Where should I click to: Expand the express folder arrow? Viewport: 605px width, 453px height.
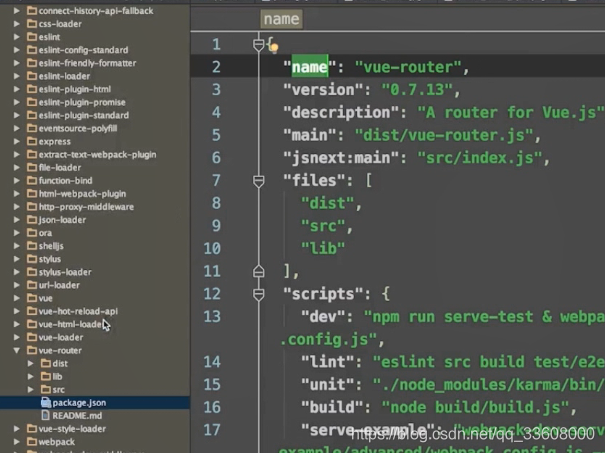pyautogui.click(x=17, y=142)
